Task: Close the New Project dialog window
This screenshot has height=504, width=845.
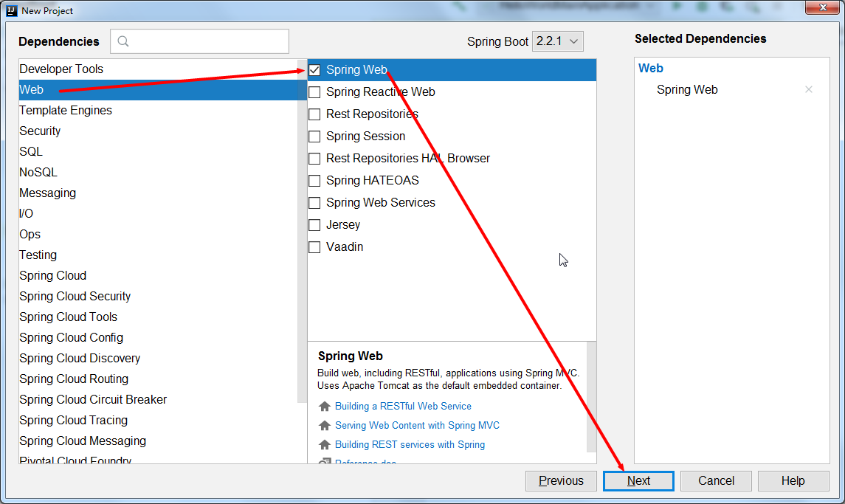Action: (x=822, y=7)
